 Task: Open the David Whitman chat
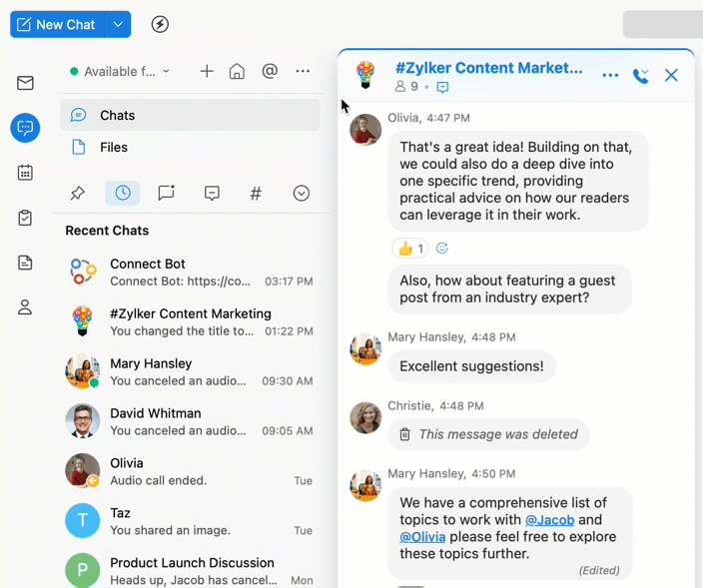click(190, 421)
